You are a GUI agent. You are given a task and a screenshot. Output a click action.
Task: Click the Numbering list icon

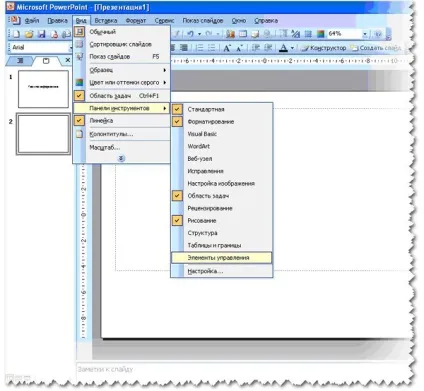[x=199, y=48]
